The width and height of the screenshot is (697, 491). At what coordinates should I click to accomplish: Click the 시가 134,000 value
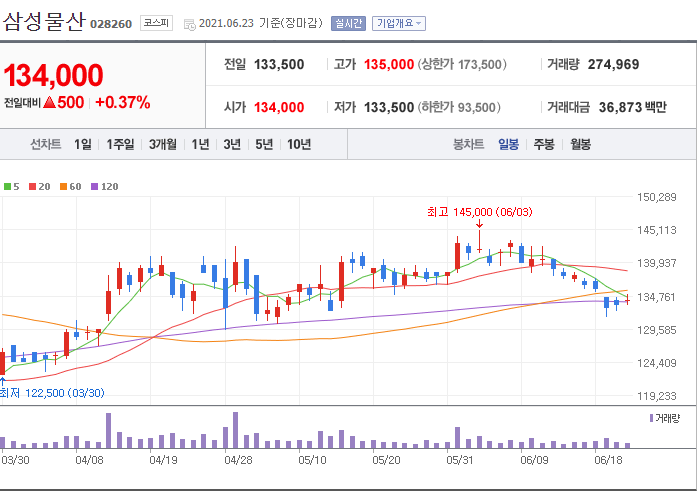(x=279, y=107)
